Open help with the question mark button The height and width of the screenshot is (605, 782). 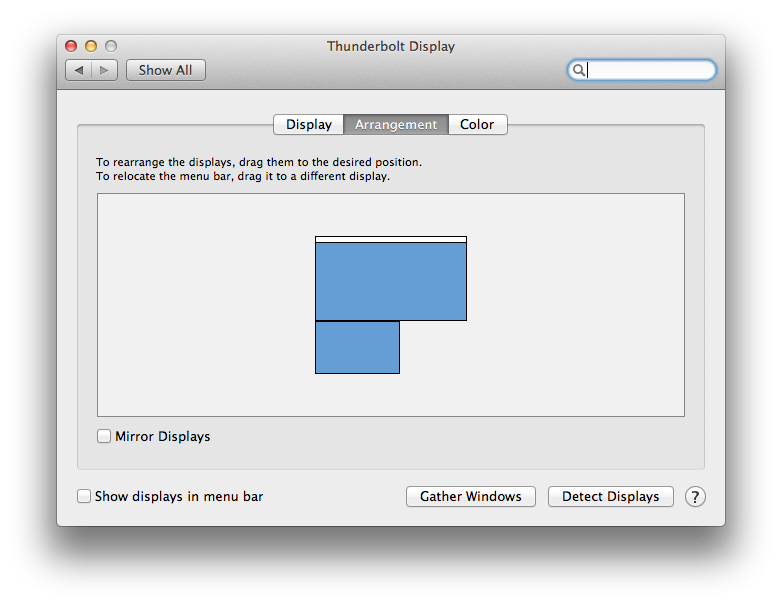click(x=695, y=497)
